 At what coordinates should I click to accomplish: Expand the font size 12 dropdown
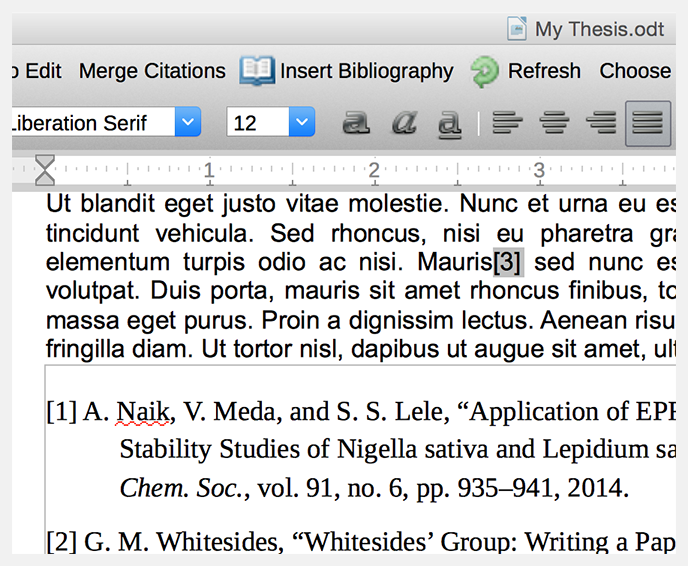pos(302,123)
